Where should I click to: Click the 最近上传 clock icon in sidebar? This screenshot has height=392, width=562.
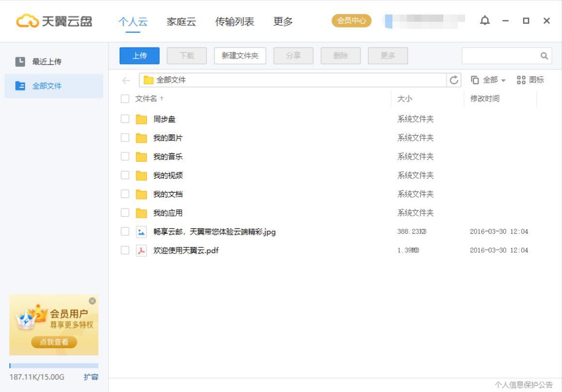pos(20,61)
